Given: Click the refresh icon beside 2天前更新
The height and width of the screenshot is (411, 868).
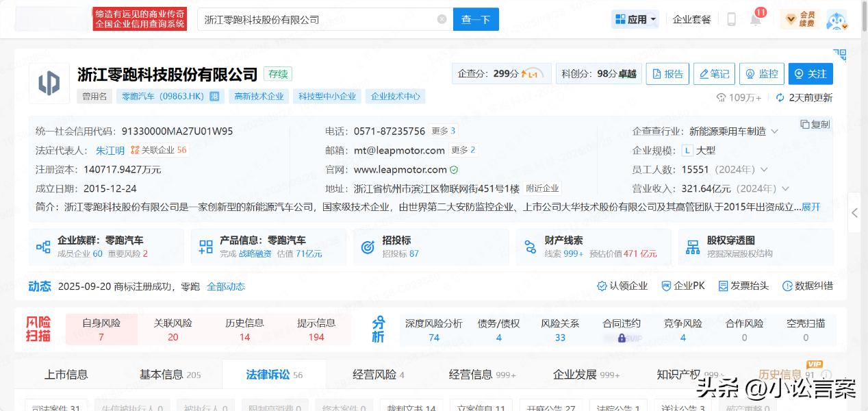Looking at the screenshot, I should [780, 98].
